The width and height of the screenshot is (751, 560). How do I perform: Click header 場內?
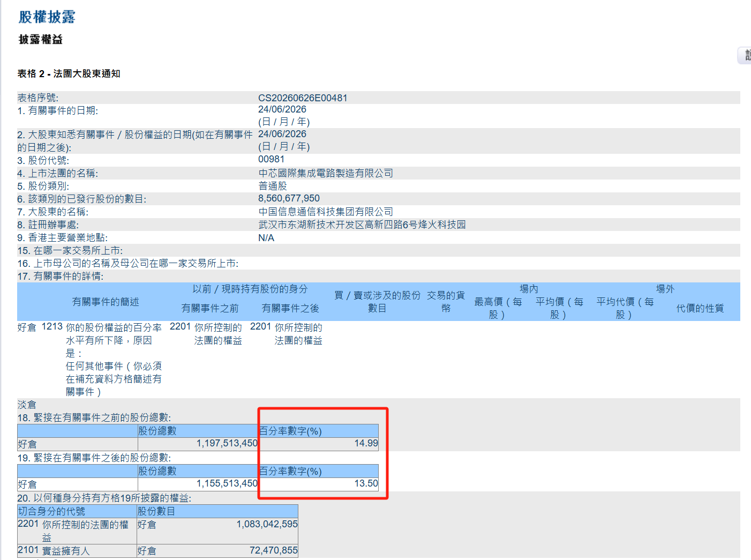tap(529, 289)
